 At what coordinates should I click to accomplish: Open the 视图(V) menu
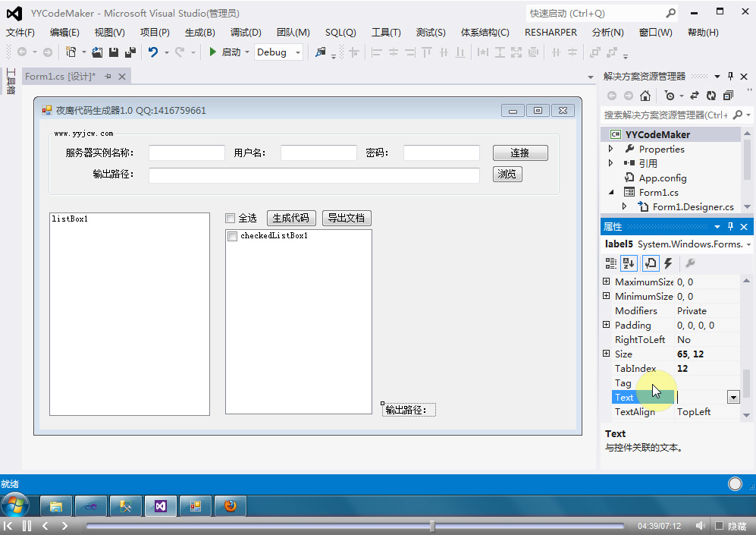click(109, 33)
